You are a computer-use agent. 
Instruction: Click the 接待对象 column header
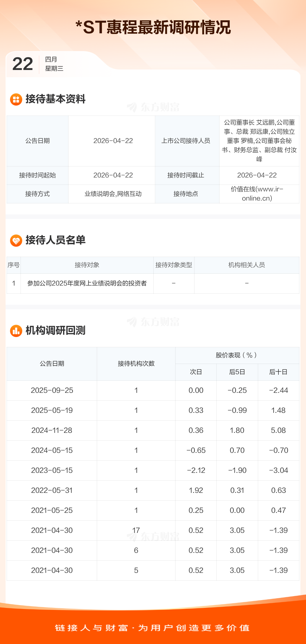(87, 265)
